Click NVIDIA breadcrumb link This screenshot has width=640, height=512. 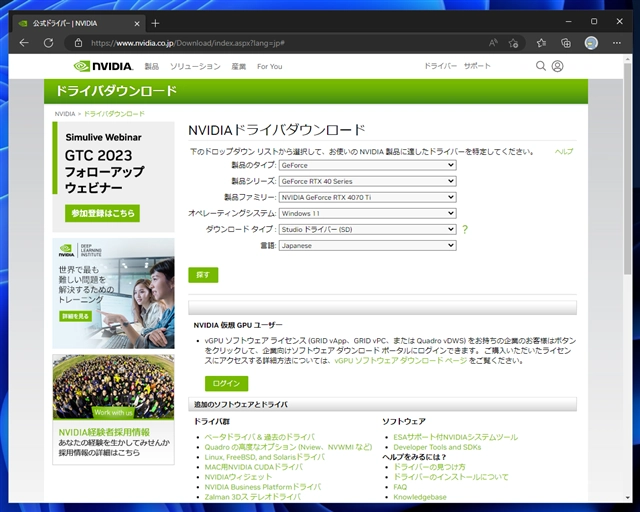[65, 114]
